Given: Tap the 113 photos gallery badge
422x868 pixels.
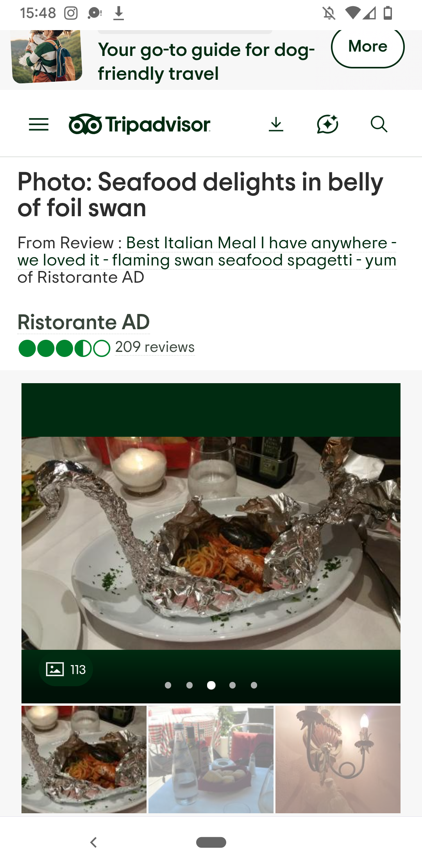Looking at the screenshot, I should point(66,669).
